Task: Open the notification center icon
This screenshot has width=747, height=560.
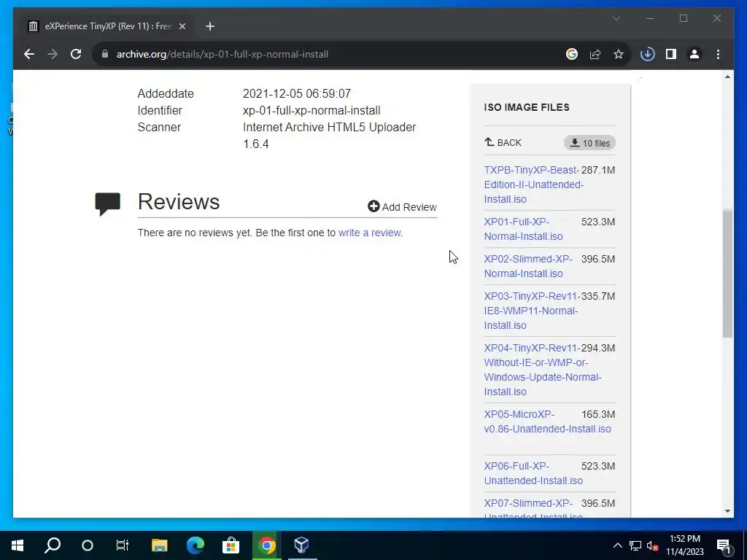Action: [724, 545]
